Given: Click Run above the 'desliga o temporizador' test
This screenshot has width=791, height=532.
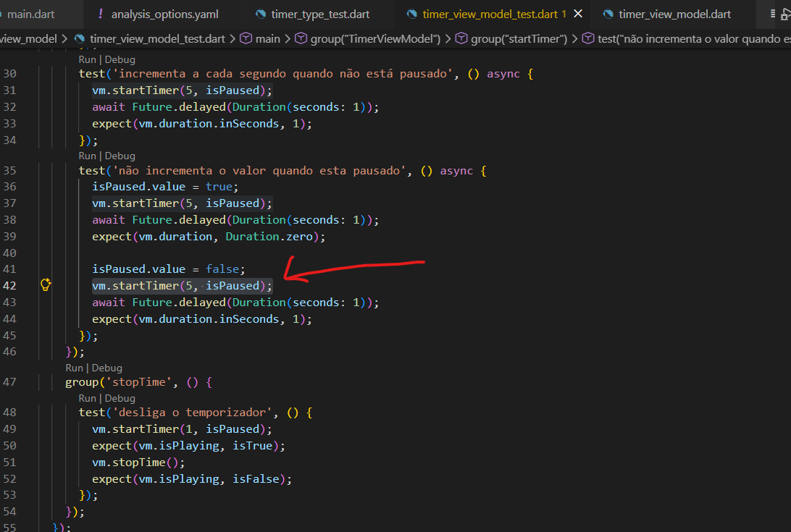Looking at the screenshot, I should tap(87, 398).
